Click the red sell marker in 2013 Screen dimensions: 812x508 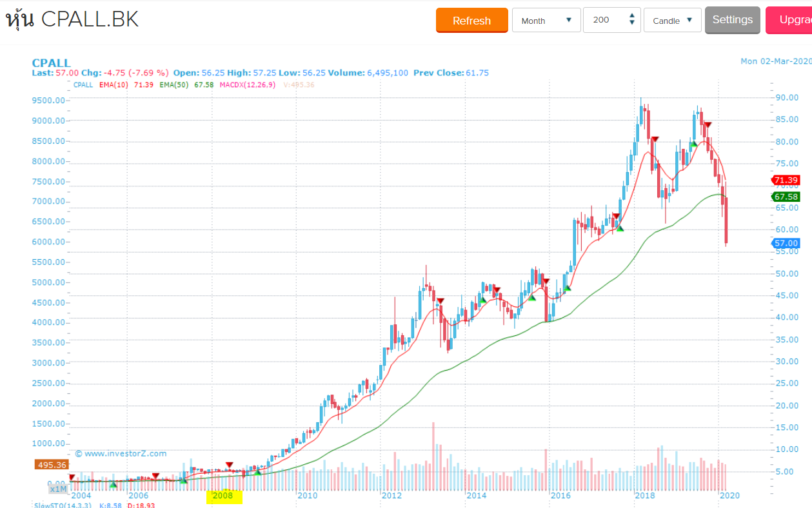click(x=441, y=301)
